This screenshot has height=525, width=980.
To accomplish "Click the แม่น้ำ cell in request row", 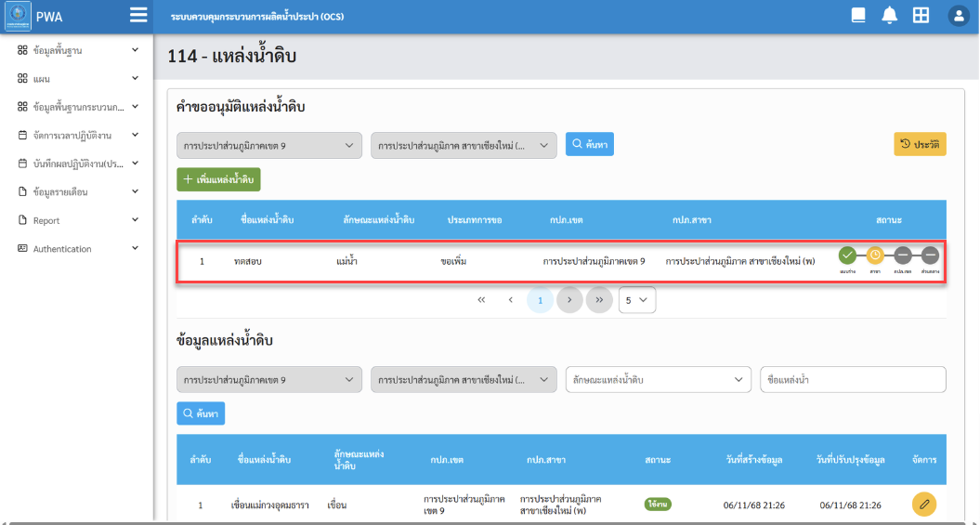I will coord(346,261).
